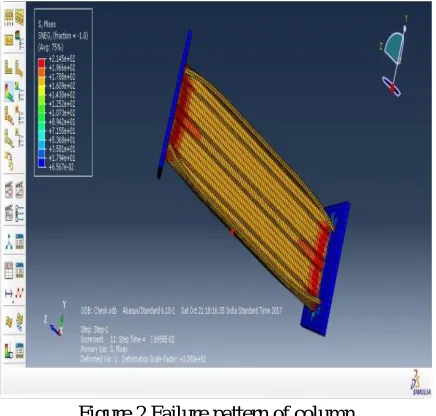Plot the undeformed shape
Image resolution: width=436 pixels, height=416 pixels.
[x=9, y=68]
